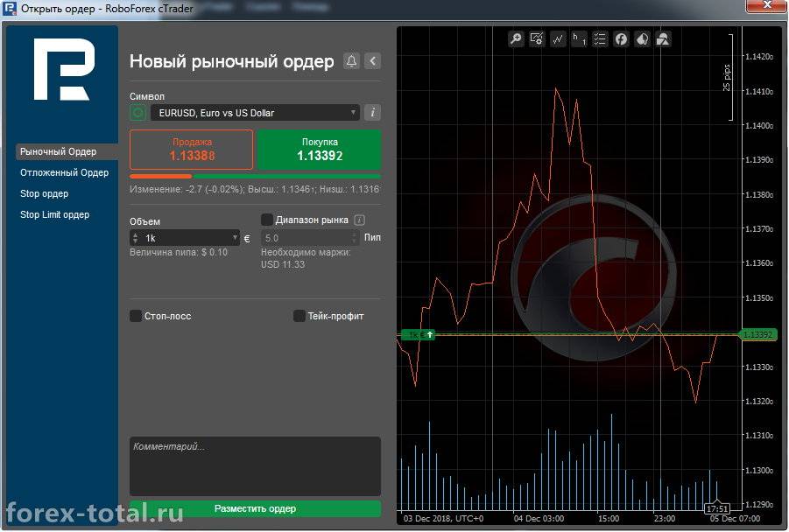Toggle the Диапазон рынка checkbox
The image size is (789, 532).
(x=267, y=220)
